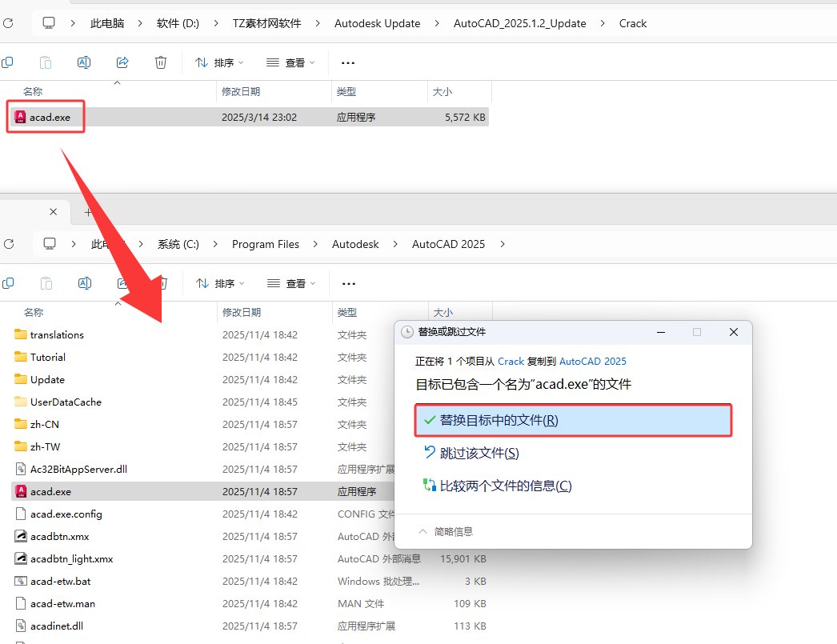Open the 查看 view dropdown in Crack window
The height and width of the screenshot is (644, 837).
[x=290, y=63]
